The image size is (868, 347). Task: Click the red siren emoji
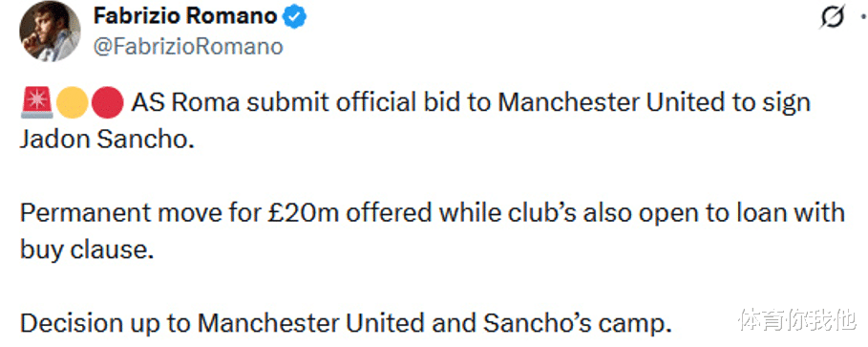point(36,103)
